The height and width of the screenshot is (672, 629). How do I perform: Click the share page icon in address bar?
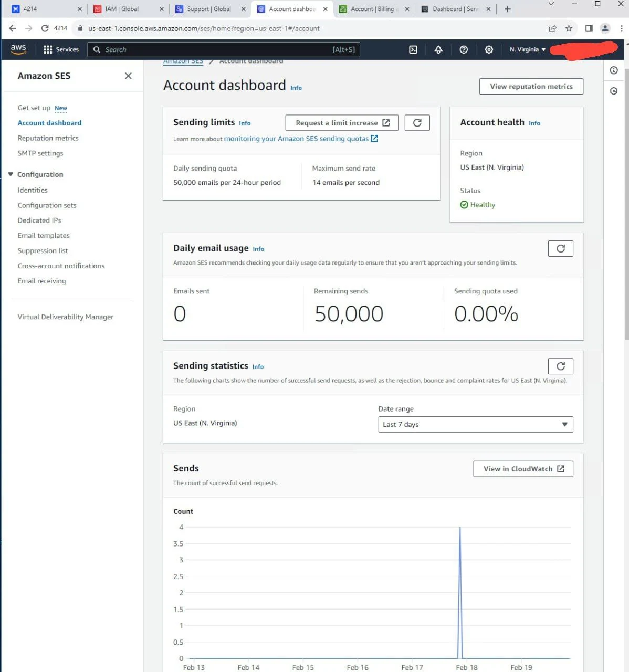552,28
